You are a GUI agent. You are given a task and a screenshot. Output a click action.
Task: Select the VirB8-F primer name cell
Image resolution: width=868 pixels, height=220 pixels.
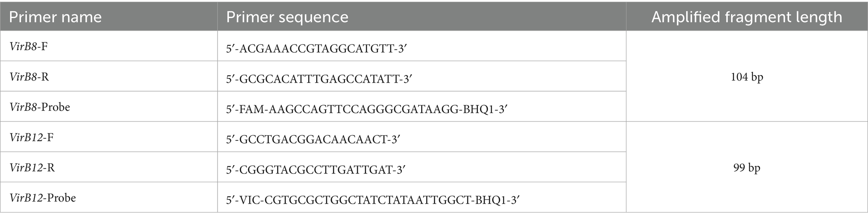pyautogui.click(x=29, y=46)
